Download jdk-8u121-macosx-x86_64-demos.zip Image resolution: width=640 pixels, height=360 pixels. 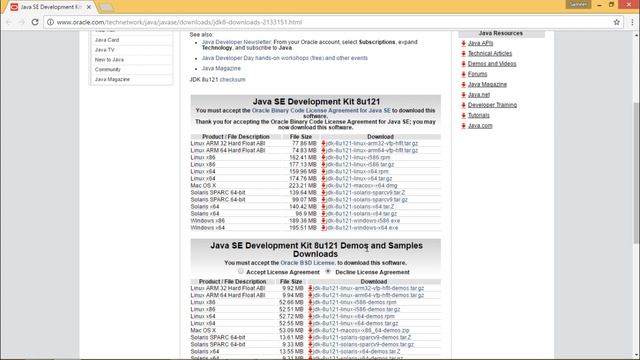361,330
